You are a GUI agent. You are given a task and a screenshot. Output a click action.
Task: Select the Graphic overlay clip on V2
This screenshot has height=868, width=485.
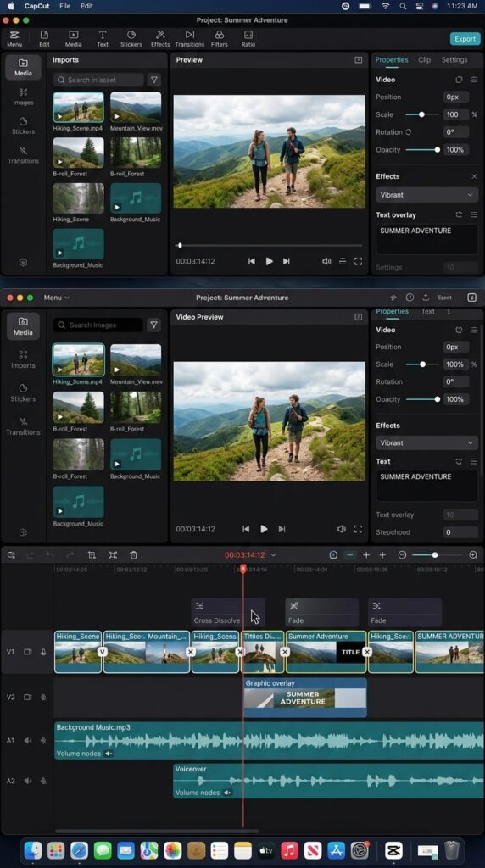(x=305, y=698)
